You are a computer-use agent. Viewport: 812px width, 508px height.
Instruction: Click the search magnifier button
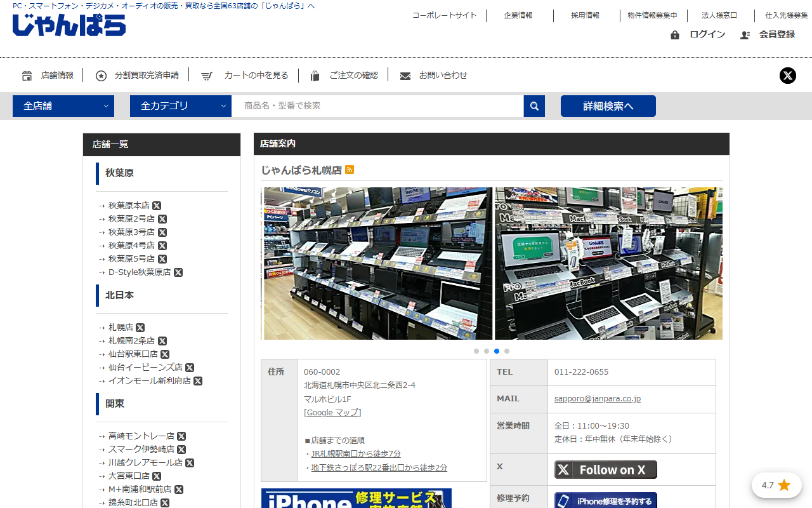[534, 106]
